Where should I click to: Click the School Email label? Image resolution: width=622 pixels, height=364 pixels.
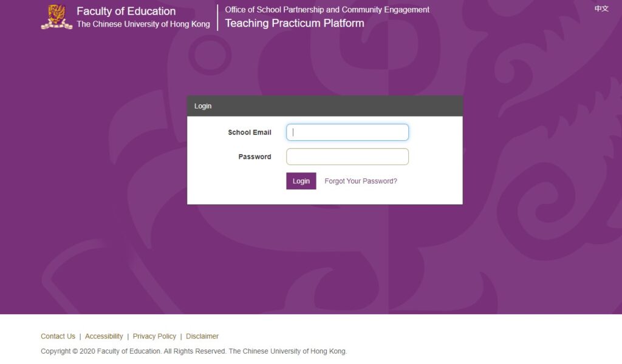tap(250, 132)
